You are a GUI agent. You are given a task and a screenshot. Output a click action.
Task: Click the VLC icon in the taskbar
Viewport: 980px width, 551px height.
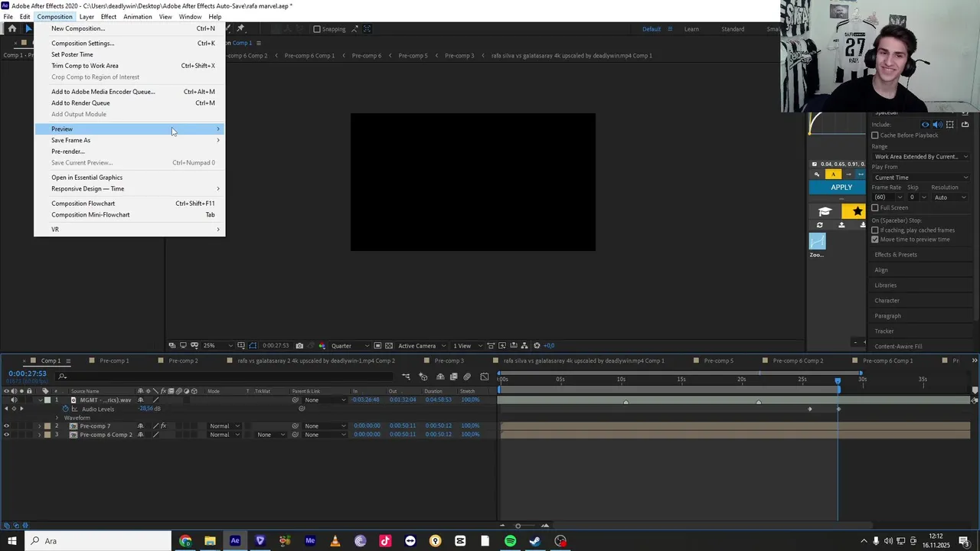pos(335,541)
